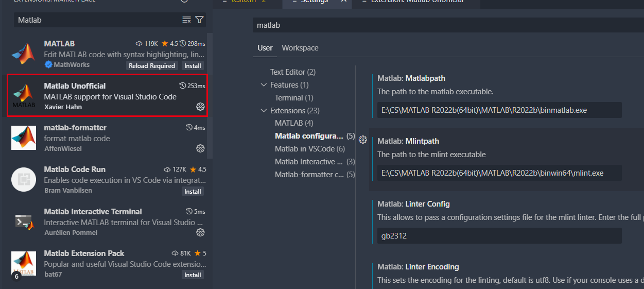The height and width of the screenshot is (289, 644).
Task: Click 'The path to the matlab executable.' text
Action: tap(436, 92)
